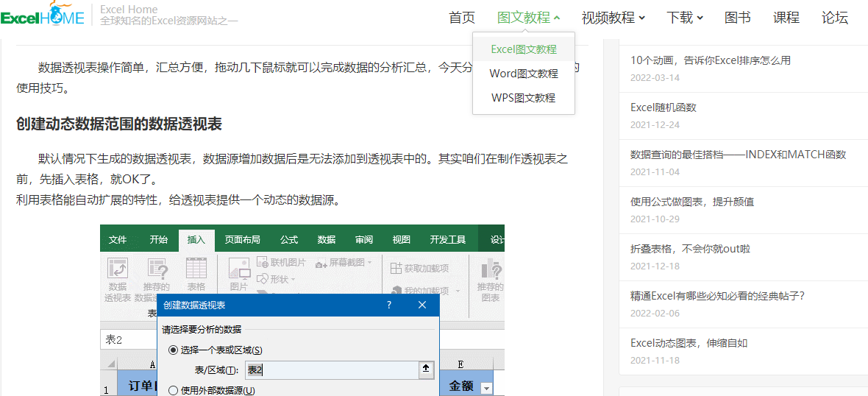Click the date 2021-12-24

click(x=655, y=124)
